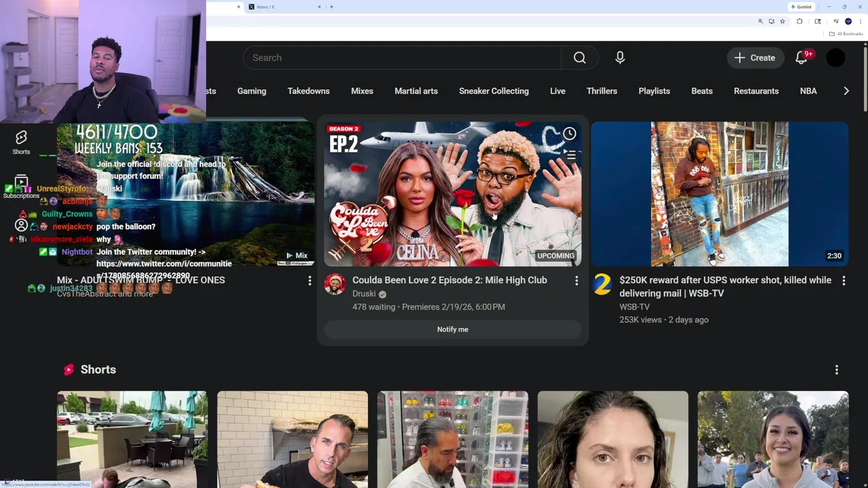Open the Short with woman's close-up face
The width and height of the screenshot is (868, 488).
coord(612,439)
